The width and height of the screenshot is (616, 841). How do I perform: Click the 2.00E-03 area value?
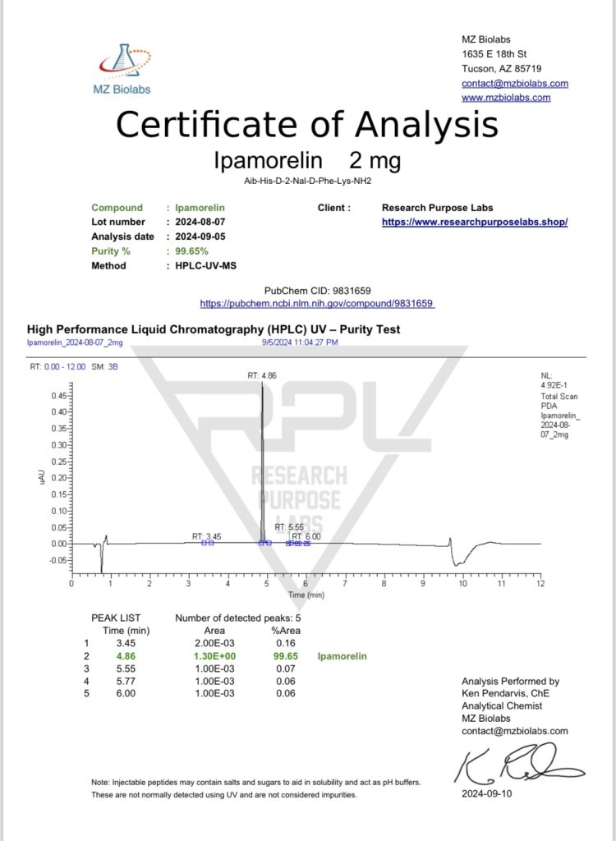[x=214, y=643]
